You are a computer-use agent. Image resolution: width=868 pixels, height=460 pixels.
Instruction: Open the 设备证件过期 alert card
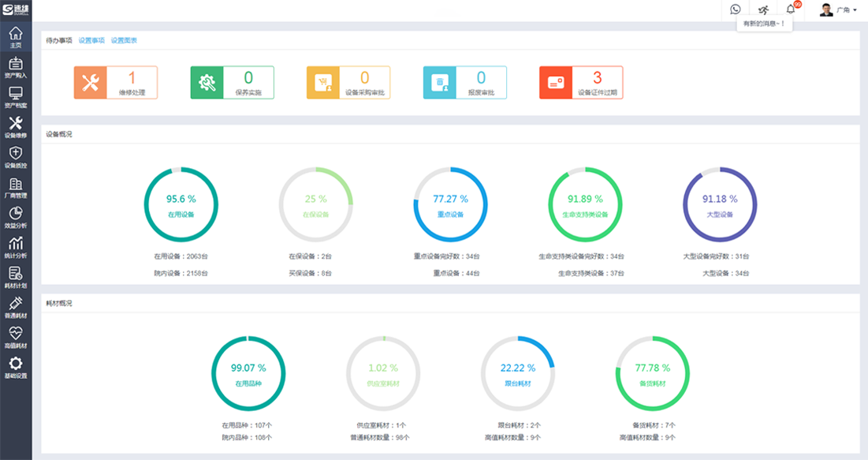coord(581,82)
